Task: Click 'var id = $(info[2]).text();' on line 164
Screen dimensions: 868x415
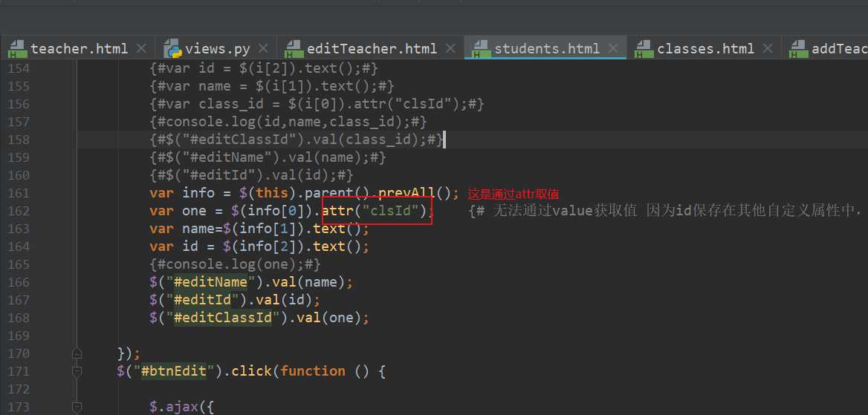Action: (x=259, y=246)
